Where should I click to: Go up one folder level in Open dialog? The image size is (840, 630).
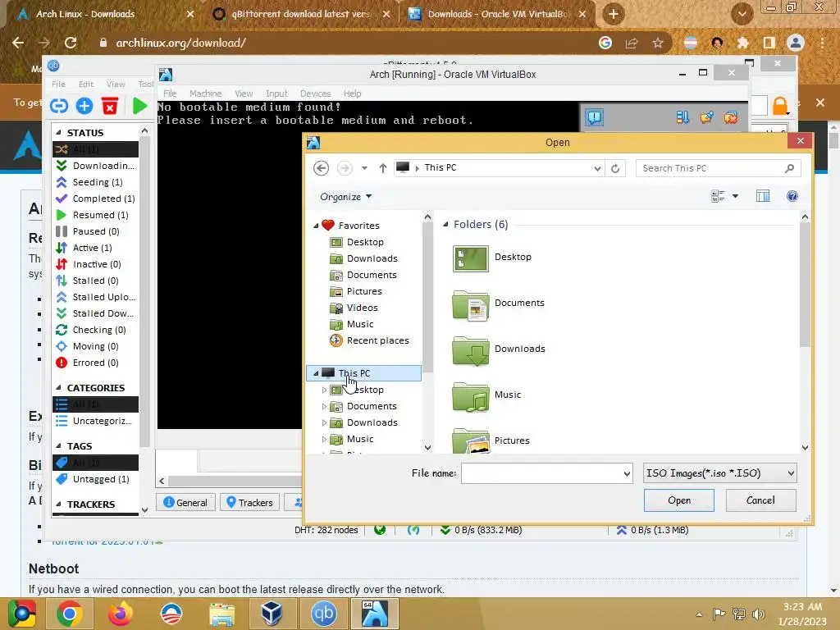coord(383,168)
